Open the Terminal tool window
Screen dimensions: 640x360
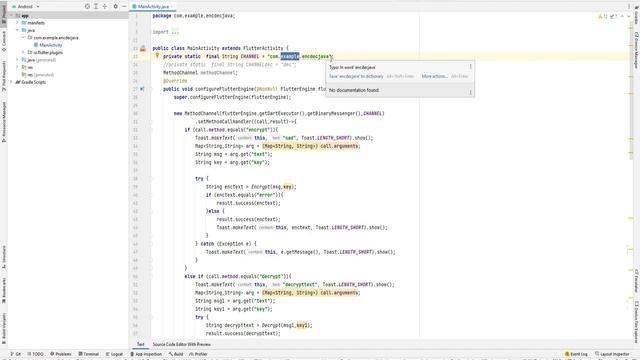pyautogui.click(x=89, y=354)
